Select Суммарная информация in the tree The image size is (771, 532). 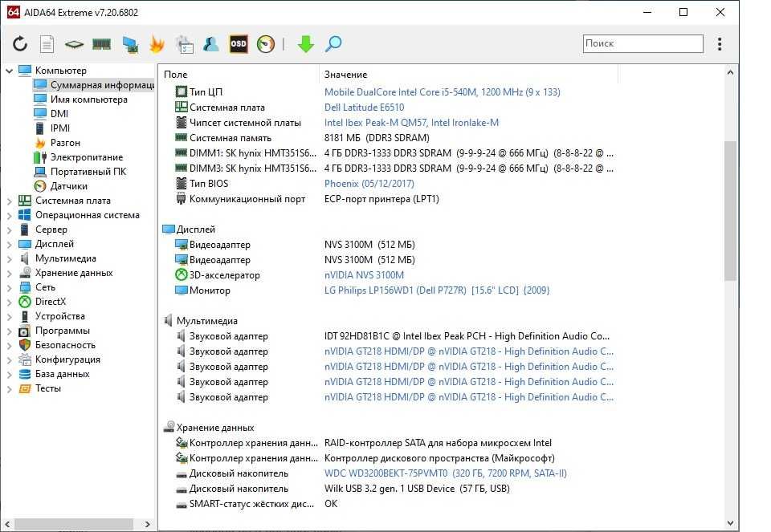[x=94, y=85]
